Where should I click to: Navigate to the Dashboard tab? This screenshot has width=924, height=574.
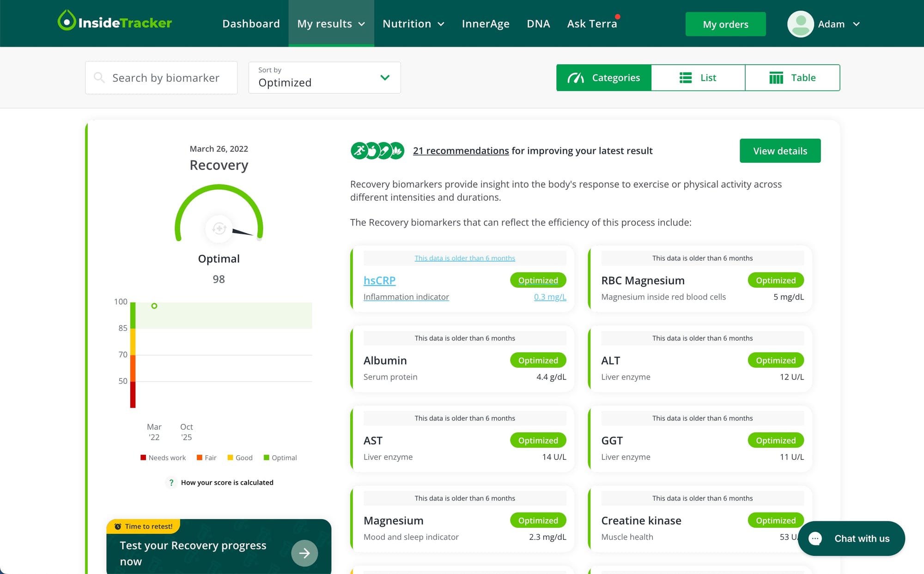pyautogui.click(x=251, y=24)
